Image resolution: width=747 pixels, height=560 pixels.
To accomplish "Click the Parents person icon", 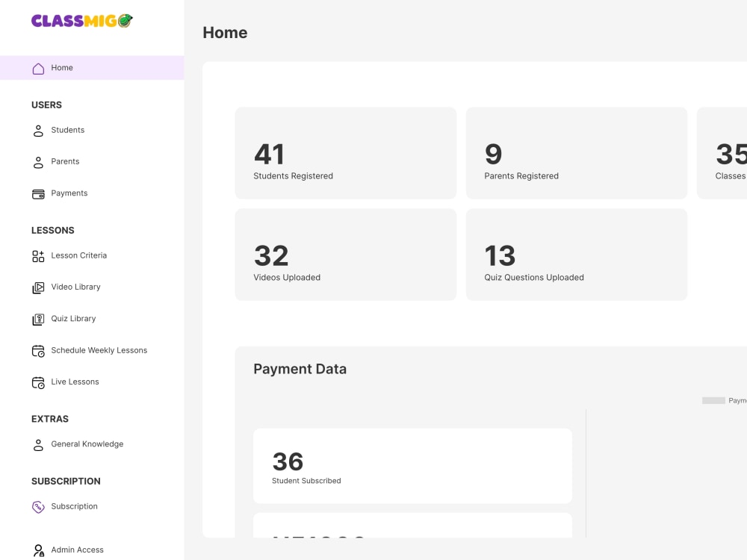I will click(38, 162).
